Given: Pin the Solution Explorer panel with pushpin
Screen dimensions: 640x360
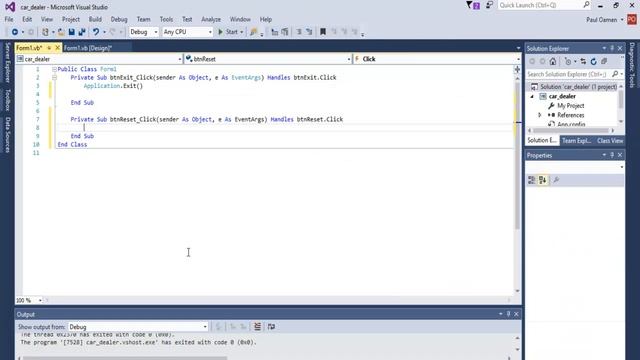Looking at the screenshot, I should click(x=612, y=48).
